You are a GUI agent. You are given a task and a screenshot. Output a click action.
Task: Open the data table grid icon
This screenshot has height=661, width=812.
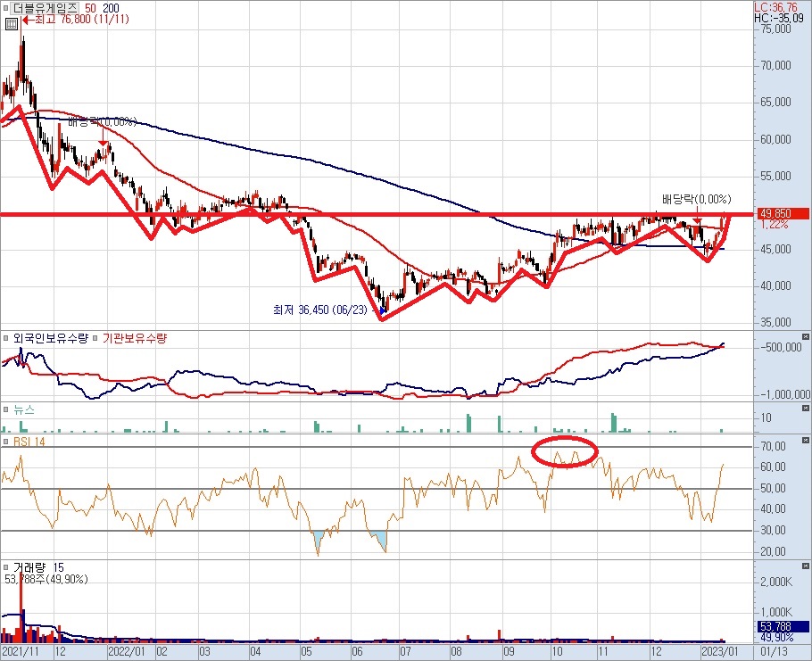[x=12, y=24]
